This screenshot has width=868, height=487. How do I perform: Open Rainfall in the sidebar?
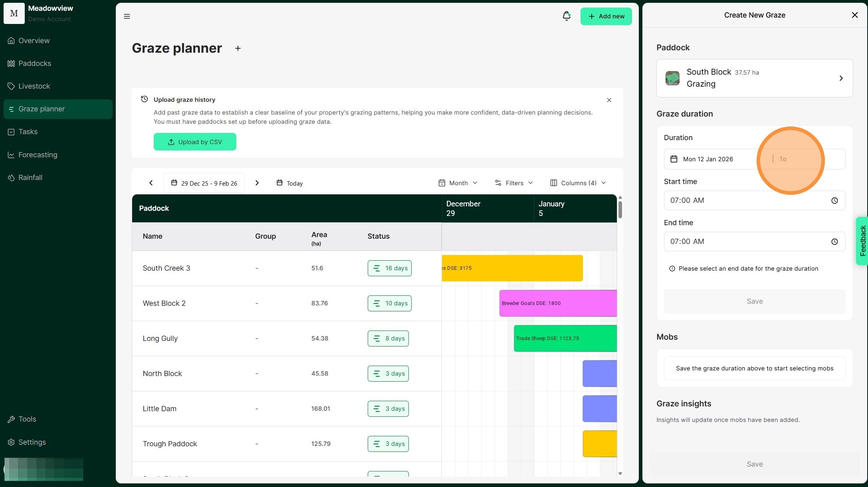(x=30, y=178)
